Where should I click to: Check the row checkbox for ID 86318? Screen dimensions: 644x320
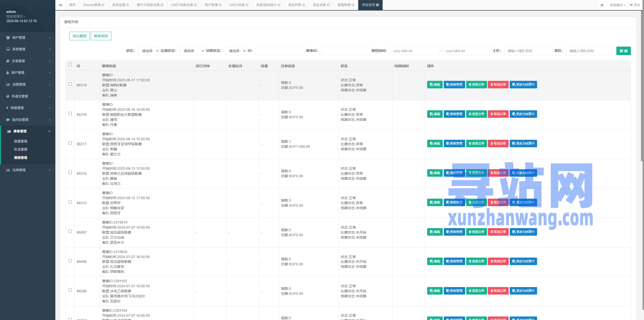tap(70, 114)
